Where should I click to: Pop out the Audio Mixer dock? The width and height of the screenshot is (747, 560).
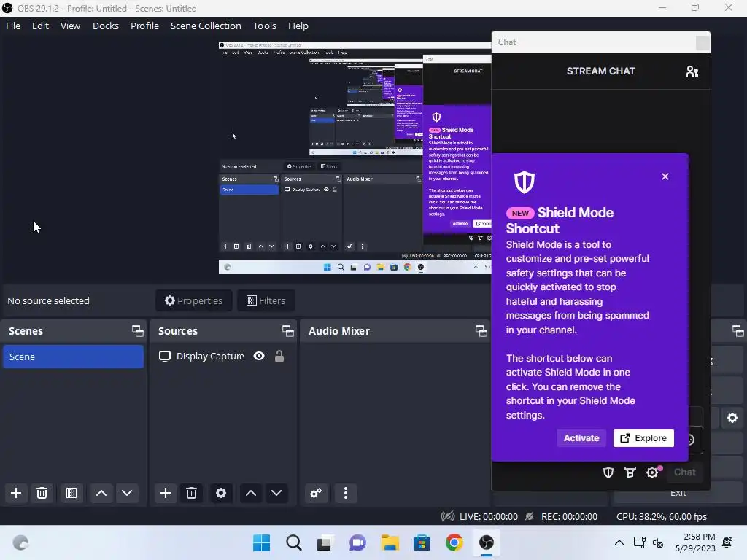481,331
